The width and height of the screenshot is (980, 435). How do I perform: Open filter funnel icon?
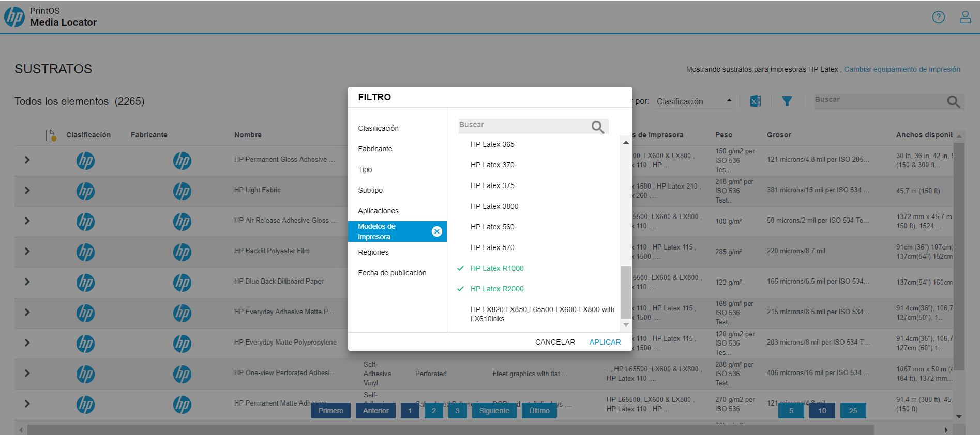(787, 101)
